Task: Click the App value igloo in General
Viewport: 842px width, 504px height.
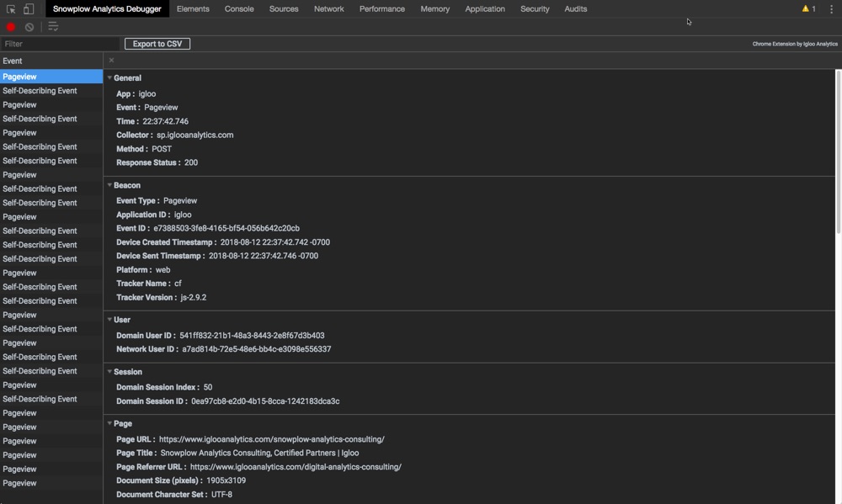Action: tap(147, 94)
